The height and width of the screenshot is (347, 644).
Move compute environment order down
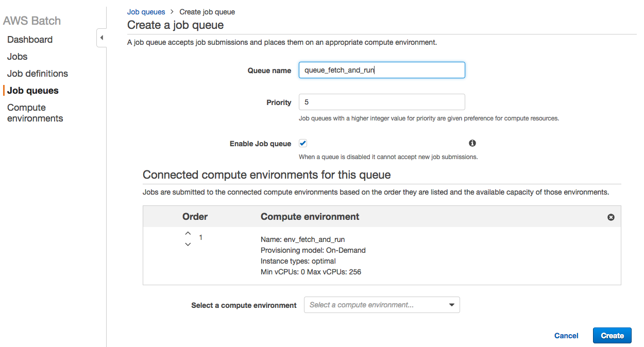pyautogui.click(x=188, y=244)
